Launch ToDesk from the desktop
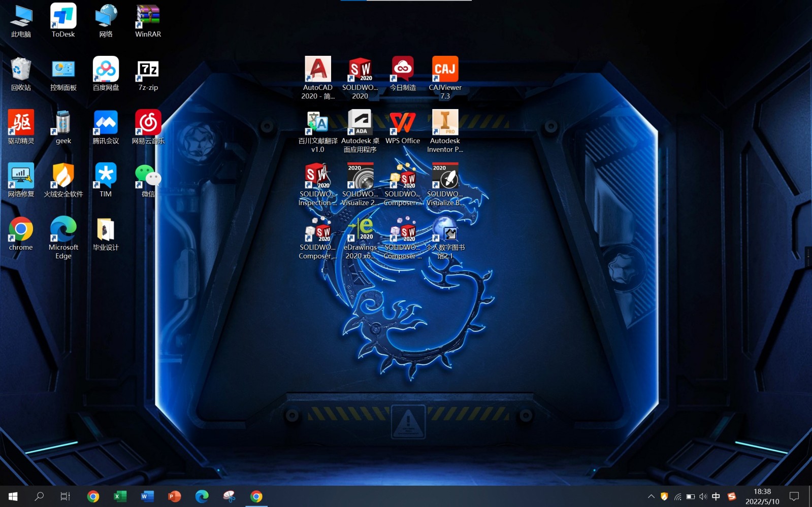 coord(63,21)
